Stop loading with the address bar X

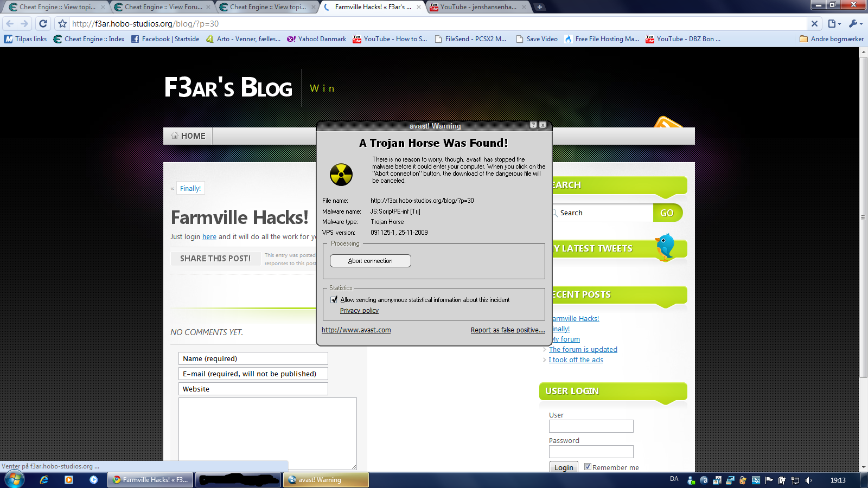pyautogui.click(x=814, y=24)
